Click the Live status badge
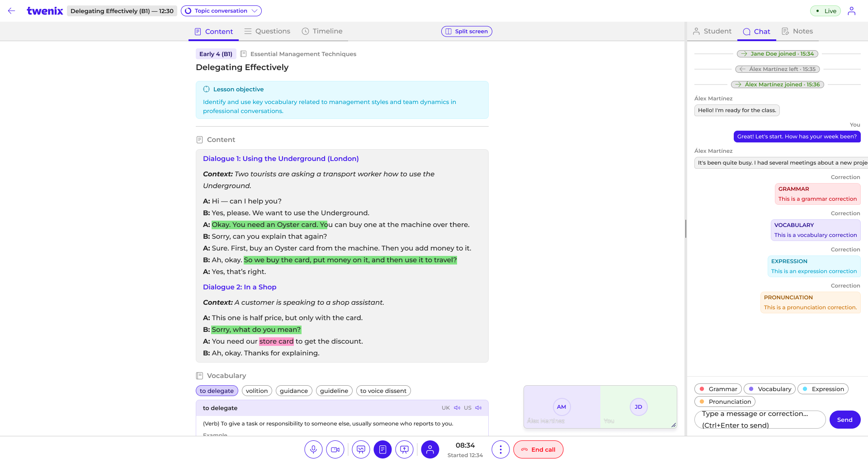The image size is (868, 463). (x=826, y=11)
